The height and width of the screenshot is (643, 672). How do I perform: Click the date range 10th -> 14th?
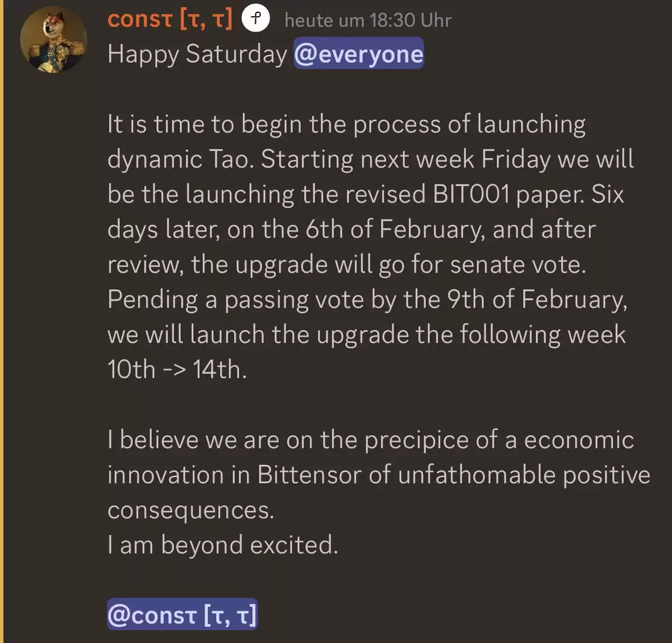point(177,370)
